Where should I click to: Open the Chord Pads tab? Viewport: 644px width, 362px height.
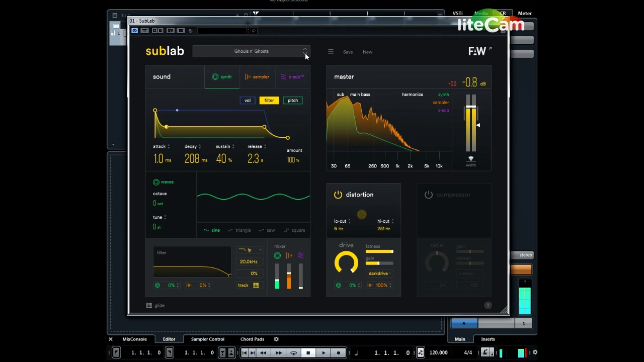[252, 339]
